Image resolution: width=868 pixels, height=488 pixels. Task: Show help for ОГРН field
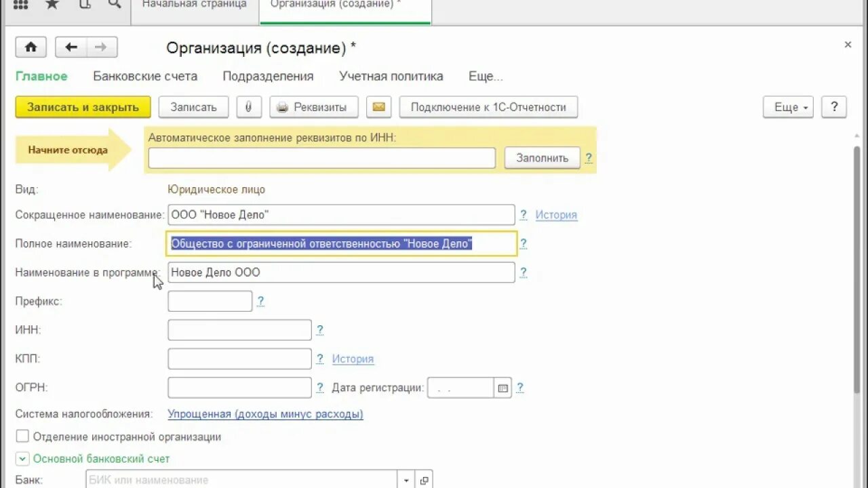pos(320,388)
